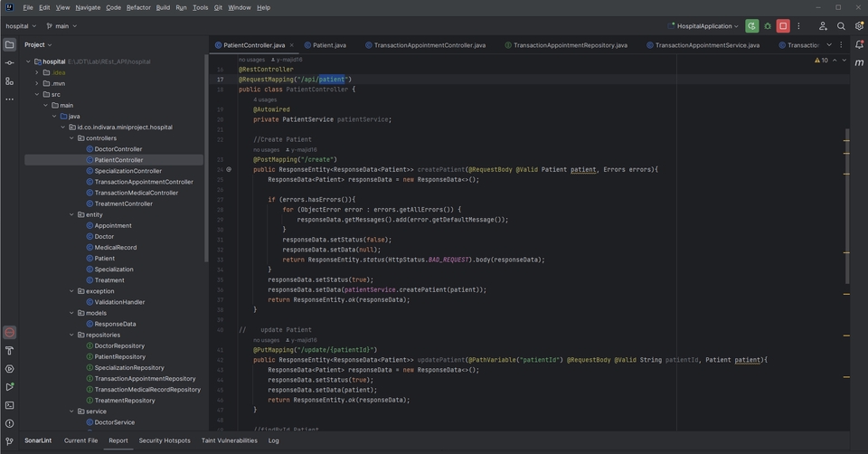Open the Maven tool window

coord(858,61)
